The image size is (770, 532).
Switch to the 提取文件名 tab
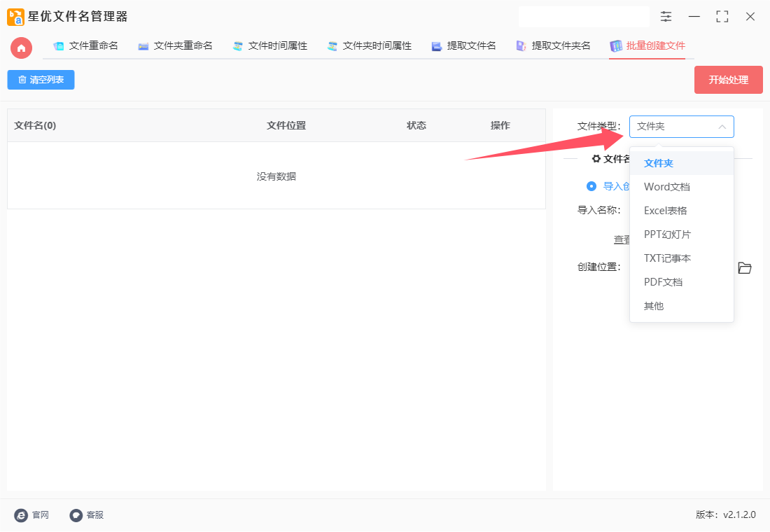pos(463,45)
